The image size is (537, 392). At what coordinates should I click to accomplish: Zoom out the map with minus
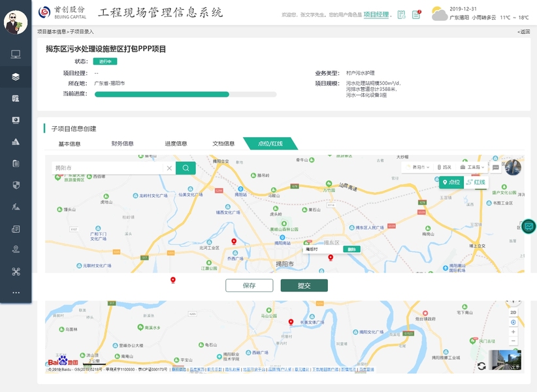pos(513,340)
